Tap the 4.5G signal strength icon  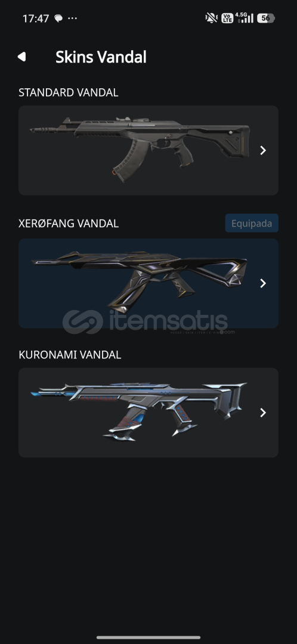(245, 18)
